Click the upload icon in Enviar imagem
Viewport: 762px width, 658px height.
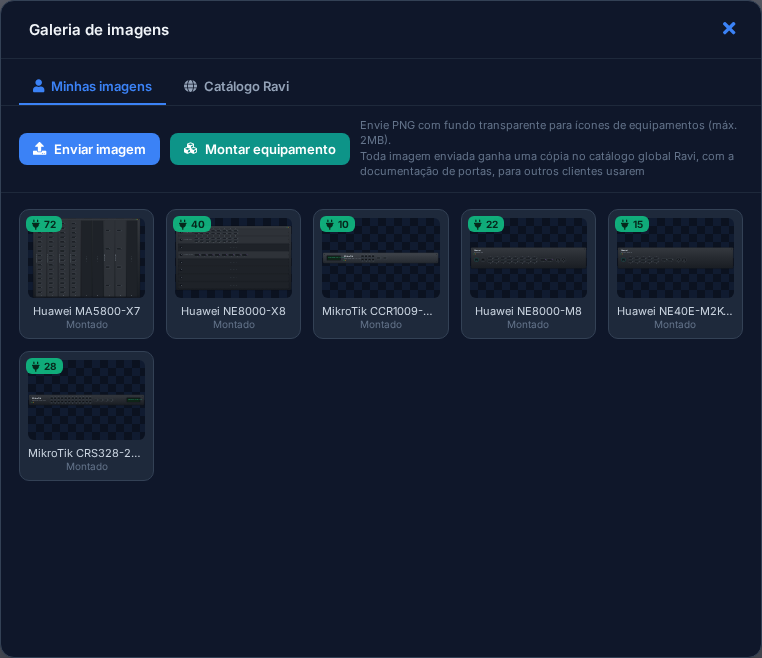(x=39, y=149)
